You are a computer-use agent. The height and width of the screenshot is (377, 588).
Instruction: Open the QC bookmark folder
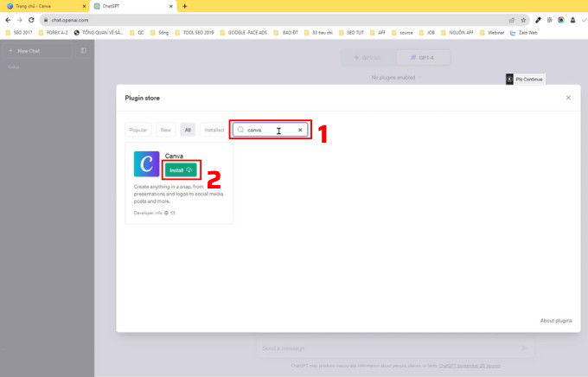click(x=137, y=33)
